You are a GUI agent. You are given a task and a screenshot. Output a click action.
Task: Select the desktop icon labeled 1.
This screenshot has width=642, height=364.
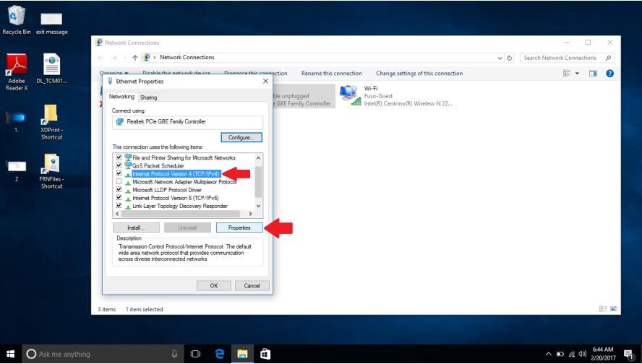point(17,122)
